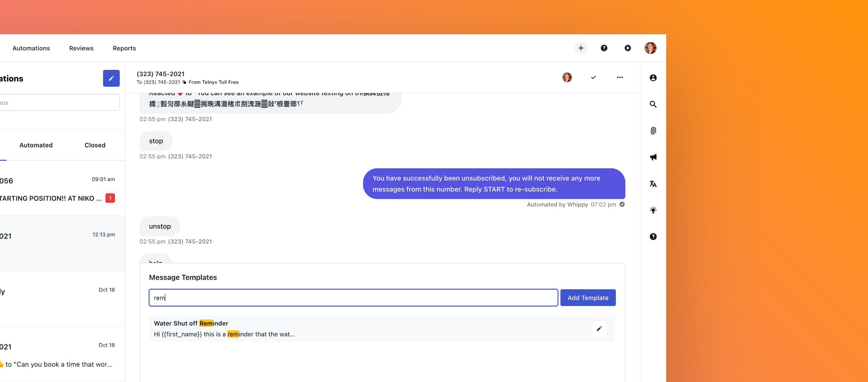The image size is (868, 382).
Task: Open the help question mark in header
Action: click(x=604, y=48)
